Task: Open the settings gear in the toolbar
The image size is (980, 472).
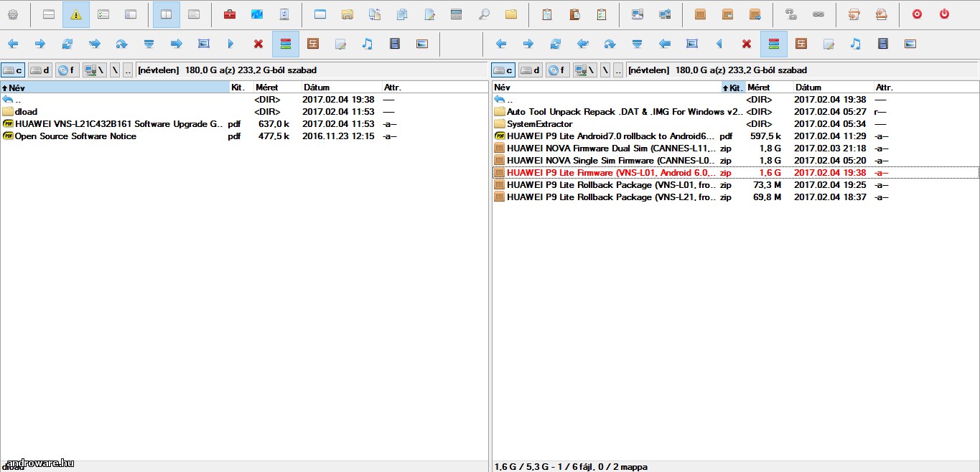Action: click(12, 14)
